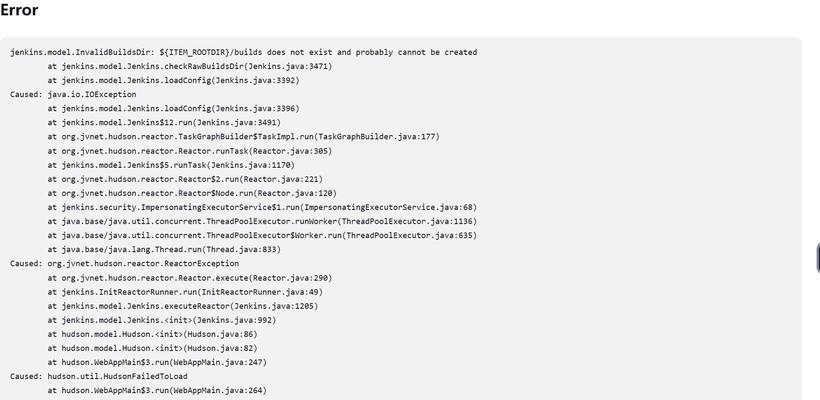
Task: Click the TaskGraphBuilder$TaskImpl.run line
Action: click(244, 137)
